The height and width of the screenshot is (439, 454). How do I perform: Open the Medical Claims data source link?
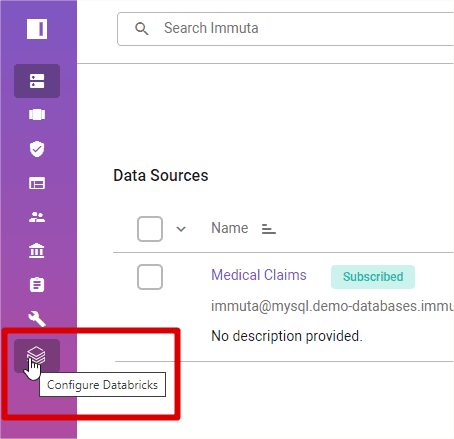pos(259,275)
